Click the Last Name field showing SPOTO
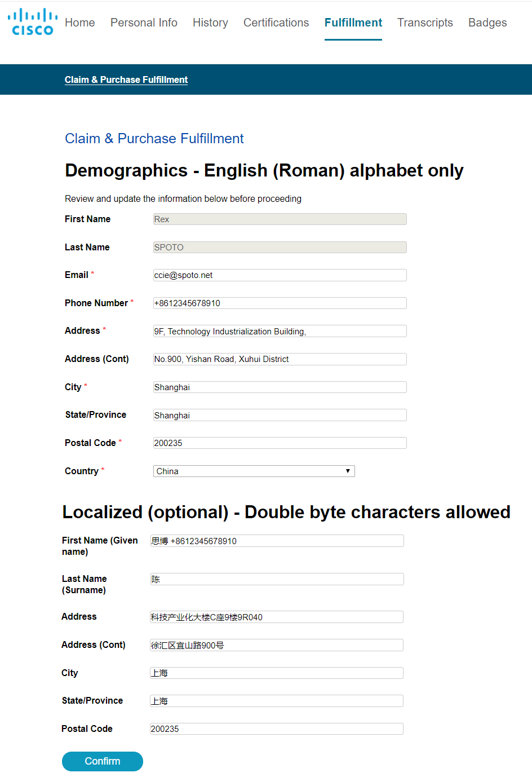The height and width of the screenshot is (777, 532). pyautogui.click(x=280, y=247)
